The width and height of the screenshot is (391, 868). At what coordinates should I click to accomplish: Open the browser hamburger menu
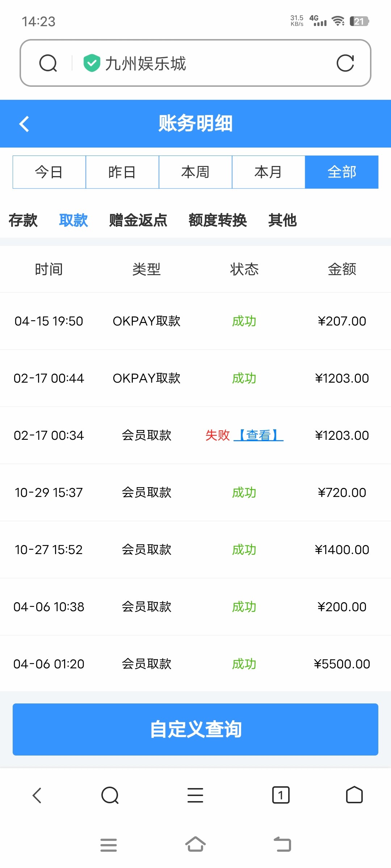point(195,795)
